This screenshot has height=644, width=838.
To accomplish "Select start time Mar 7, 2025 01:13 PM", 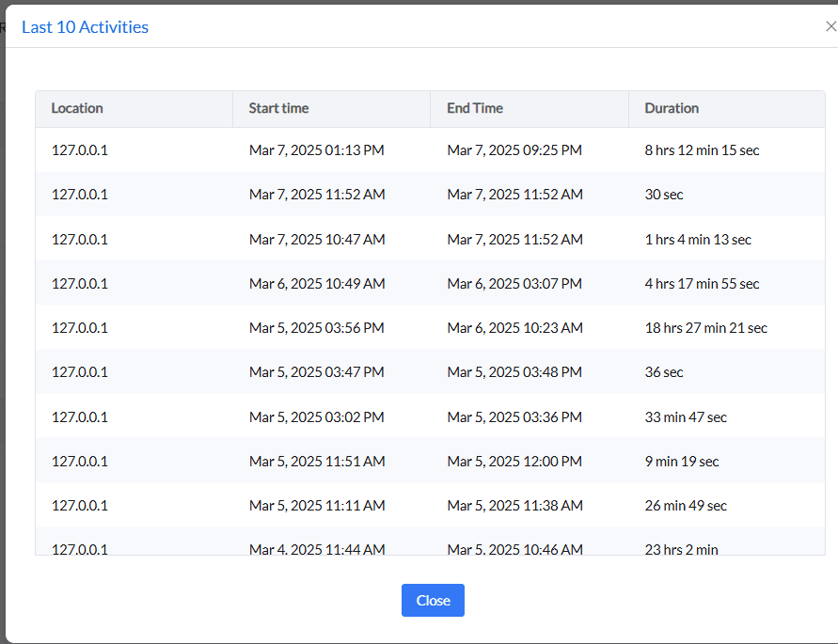I will tap(316, 150).
